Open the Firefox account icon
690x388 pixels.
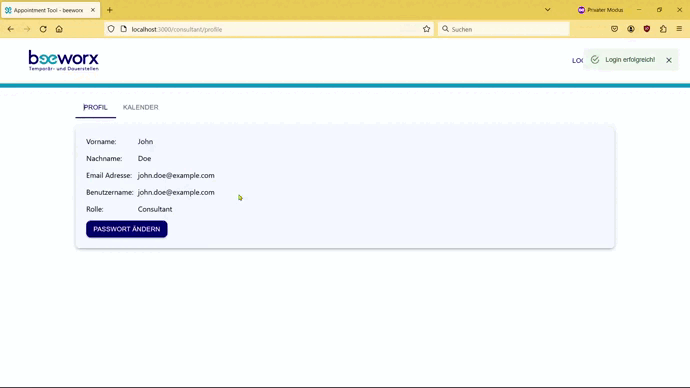(631, 29)
